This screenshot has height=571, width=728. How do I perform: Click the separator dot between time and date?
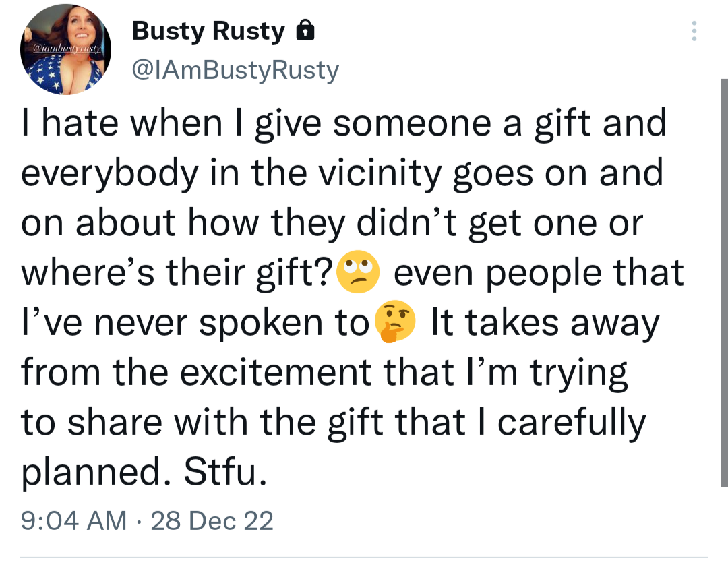click(140, 520)
